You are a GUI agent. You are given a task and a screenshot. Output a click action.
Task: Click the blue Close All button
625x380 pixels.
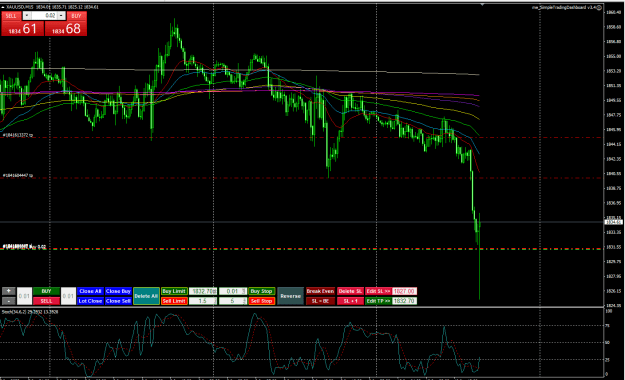[90, 291]
